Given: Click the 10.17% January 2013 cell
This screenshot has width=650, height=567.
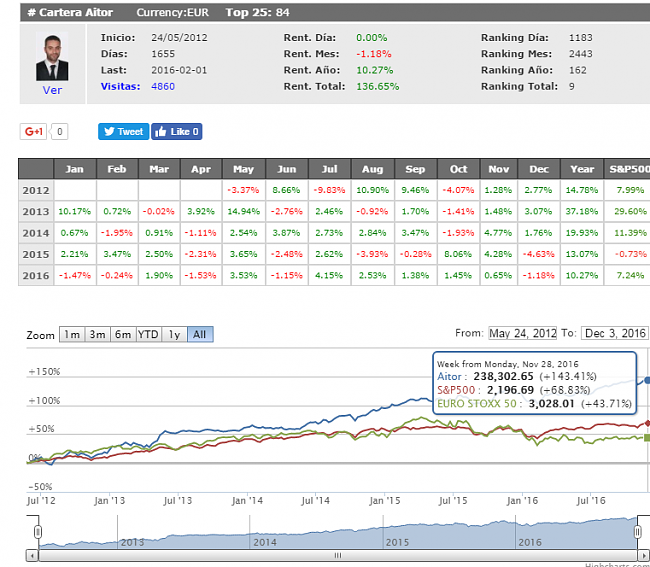Looking at the screenshot, I should pyautogui.click(x=75, y=211).
